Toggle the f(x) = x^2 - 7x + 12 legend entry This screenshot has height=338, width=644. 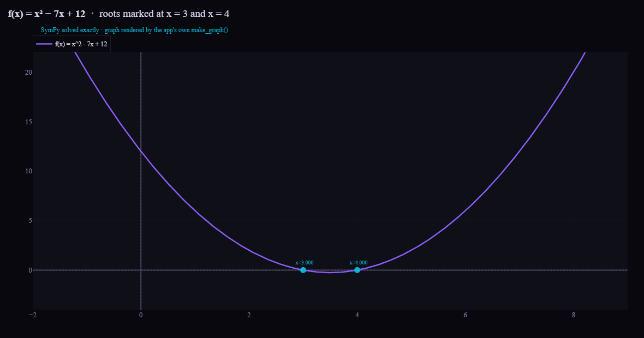(x=71, y=44)
